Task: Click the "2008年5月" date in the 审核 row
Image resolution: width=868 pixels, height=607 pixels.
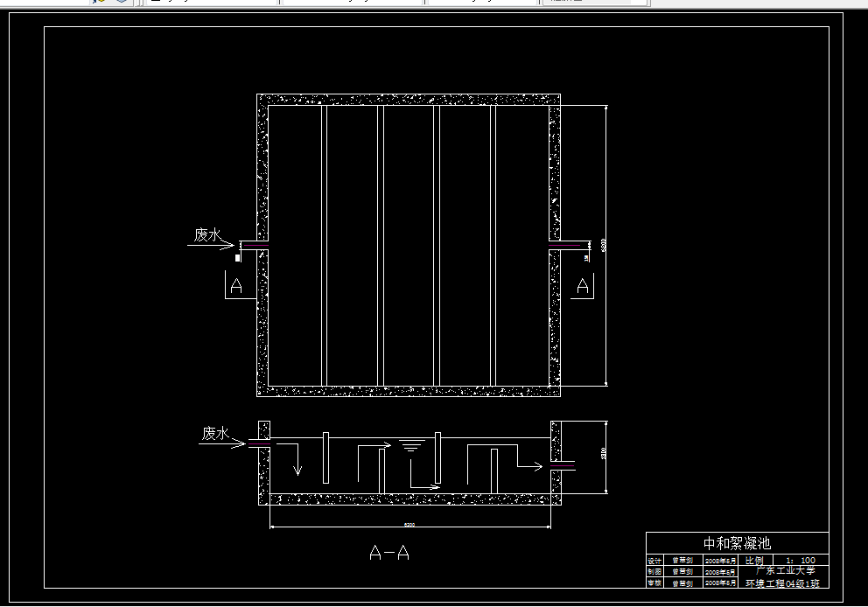Action: point(720,583)
